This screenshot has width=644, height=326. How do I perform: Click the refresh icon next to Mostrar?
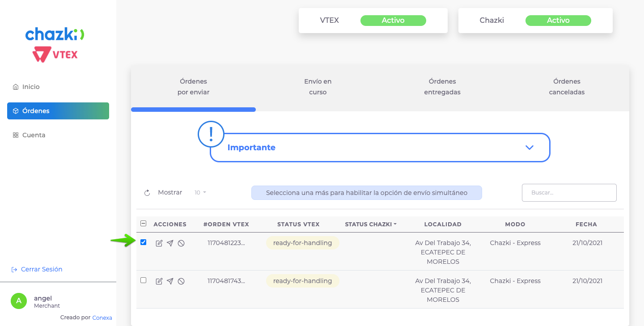click(x=147, y=193)
